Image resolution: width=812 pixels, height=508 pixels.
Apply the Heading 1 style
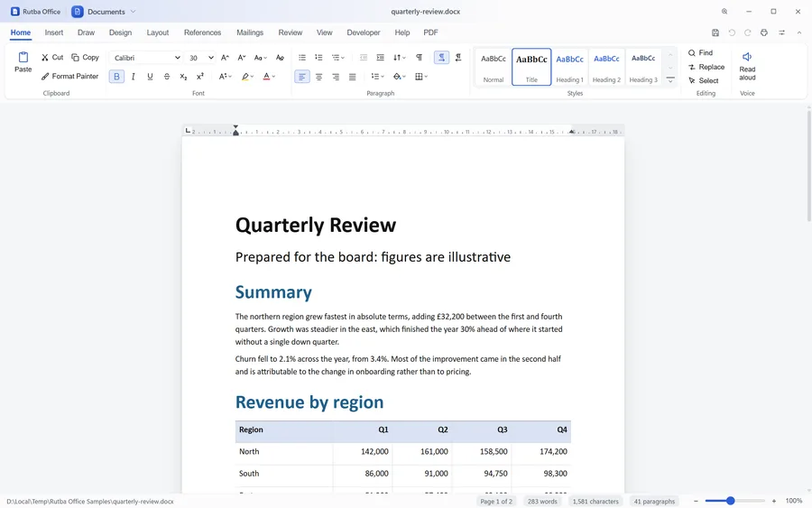pos(569,67)
